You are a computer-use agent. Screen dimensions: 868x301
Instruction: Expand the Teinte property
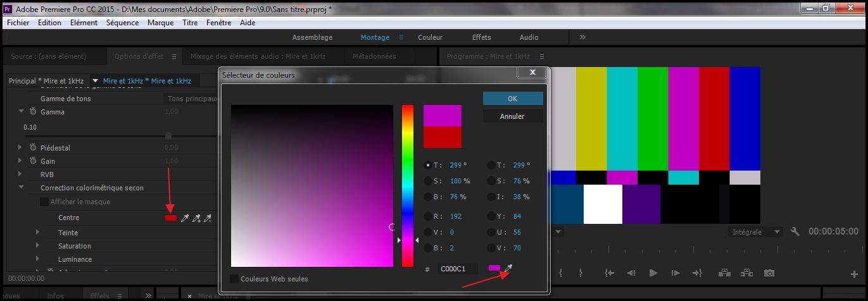tap(37, 233)
